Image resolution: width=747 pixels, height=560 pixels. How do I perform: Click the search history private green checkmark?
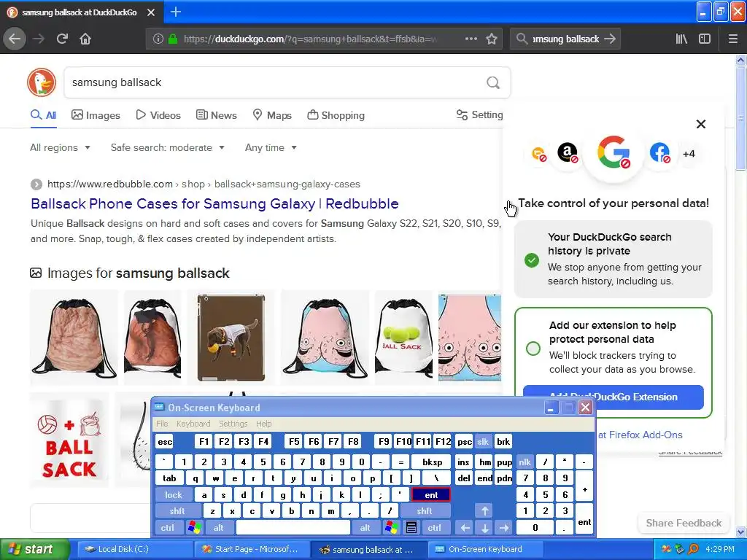click(532, 260)
